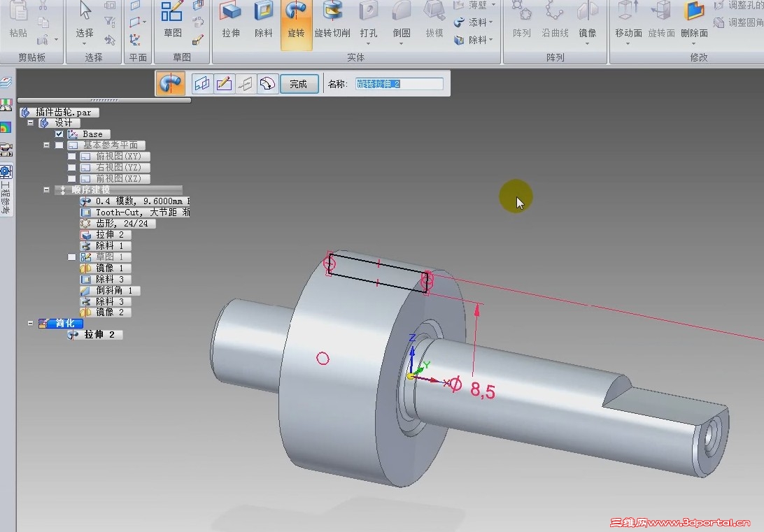Collapse the 设计 tree node
Screen dimensions: 764x532
pyautogui.click(x=30, y=122)
